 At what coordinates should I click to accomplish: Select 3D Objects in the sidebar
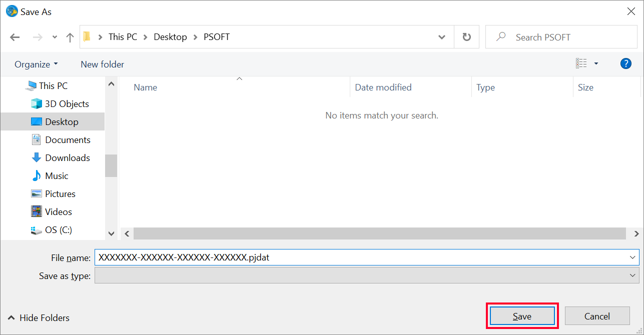tap(67, 104)
